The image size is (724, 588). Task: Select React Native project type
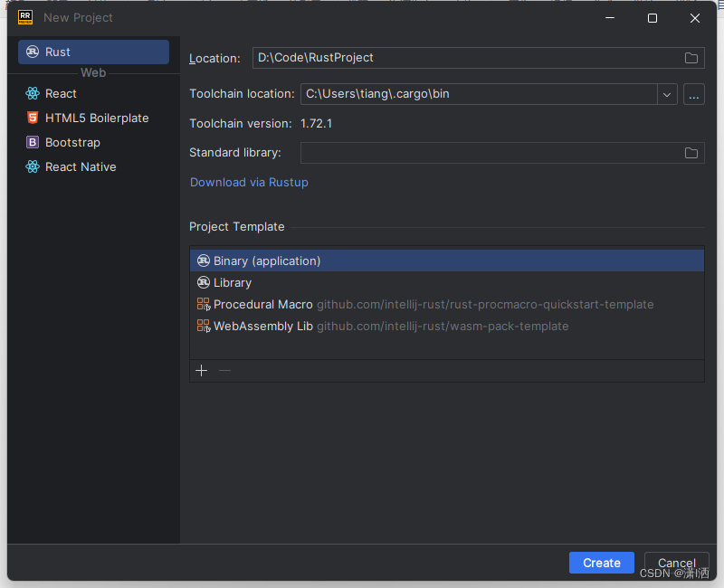(93, 167)
